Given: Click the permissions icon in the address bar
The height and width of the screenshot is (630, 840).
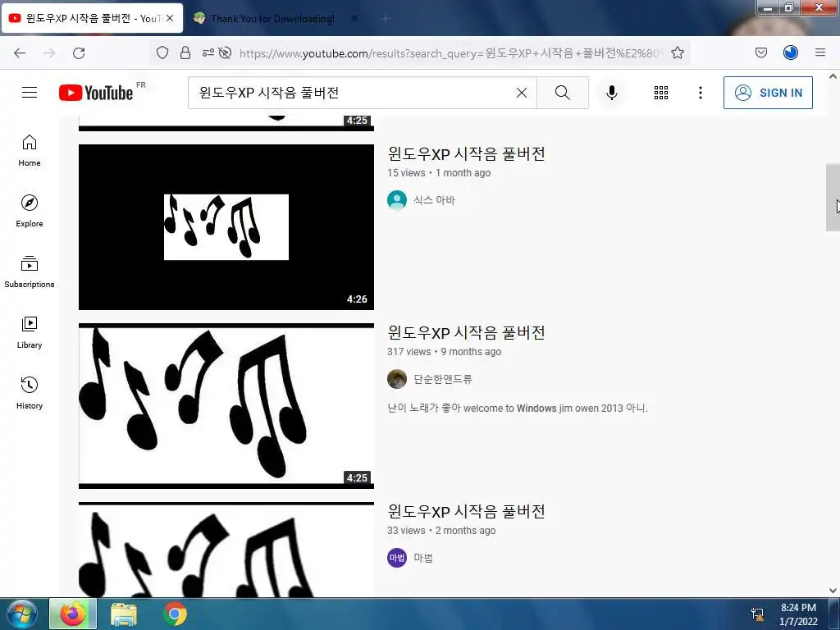Looking at the screenshot, I should coord(208,52).
